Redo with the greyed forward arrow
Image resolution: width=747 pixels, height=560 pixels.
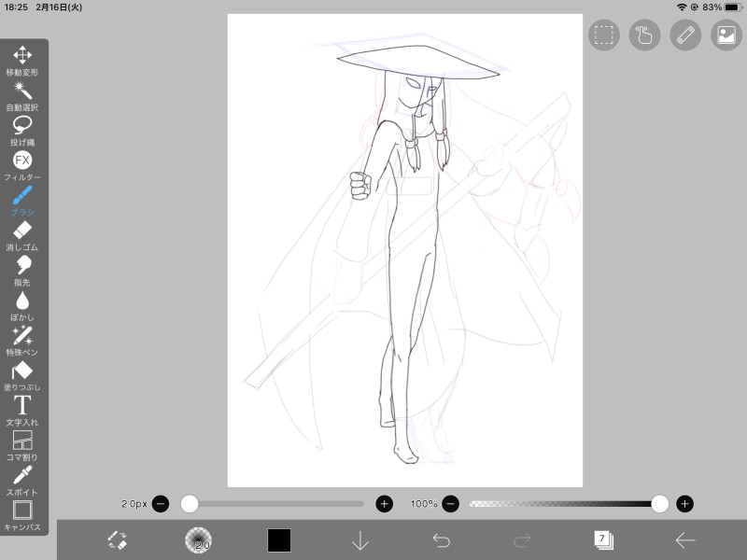point(522,540)
